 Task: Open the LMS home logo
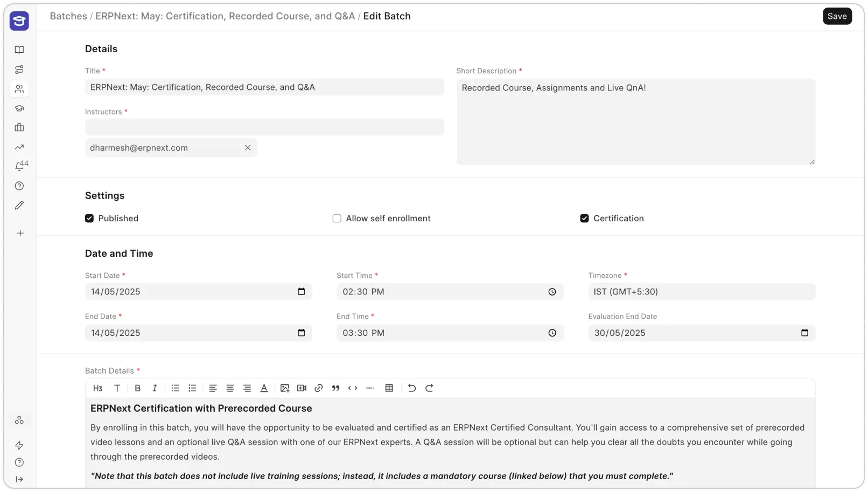(19, 21)
